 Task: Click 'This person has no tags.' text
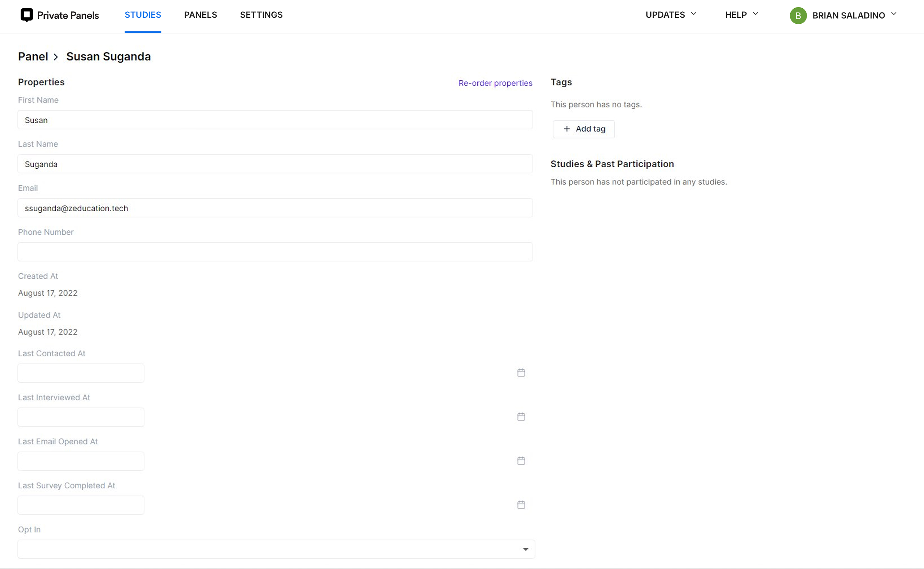click(x=596, y=104)
